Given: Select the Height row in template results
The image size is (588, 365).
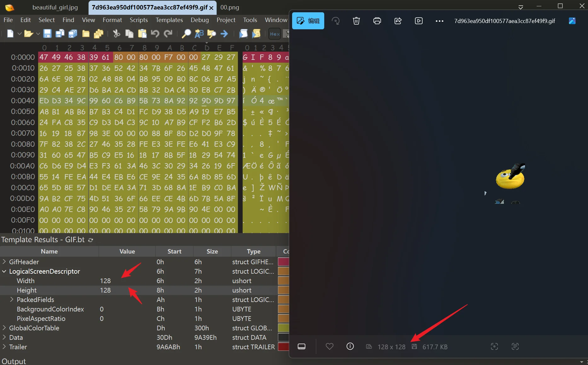Looking at the screenshot, I should [27, 290].
